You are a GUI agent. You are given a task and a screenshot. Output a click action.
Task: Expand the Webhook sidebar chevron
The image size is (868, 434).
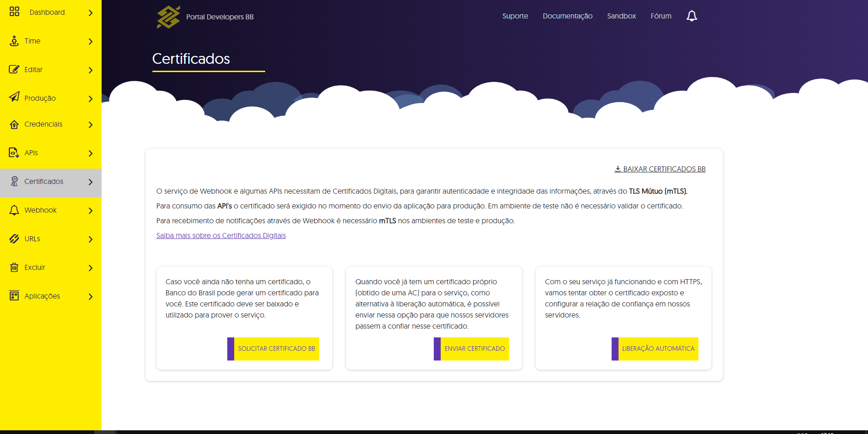[x=91, y=211]
